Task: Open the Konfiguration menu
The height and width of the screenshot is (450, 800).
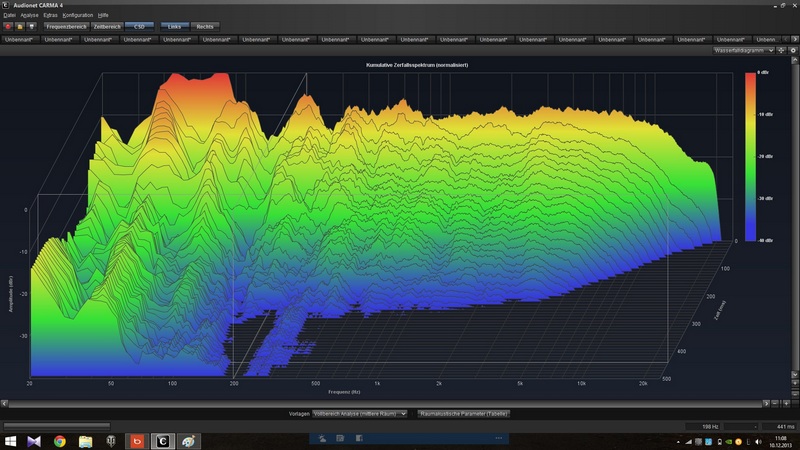Action: point(76,16)
